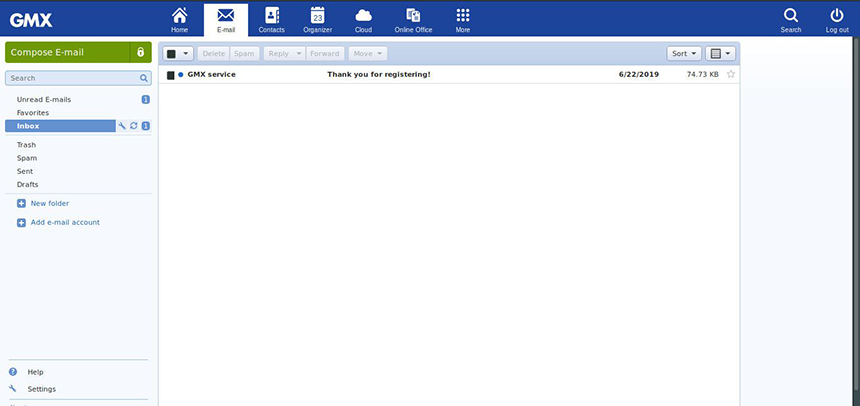The height and width of the screenshot is (406, 860).
Task: Compose a new e-mail
Action: [67, 52]
